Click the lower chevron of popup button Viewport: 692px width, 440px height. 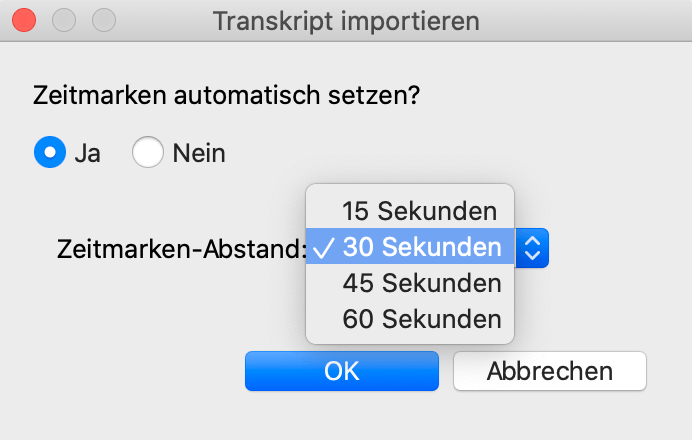point(533,255)
